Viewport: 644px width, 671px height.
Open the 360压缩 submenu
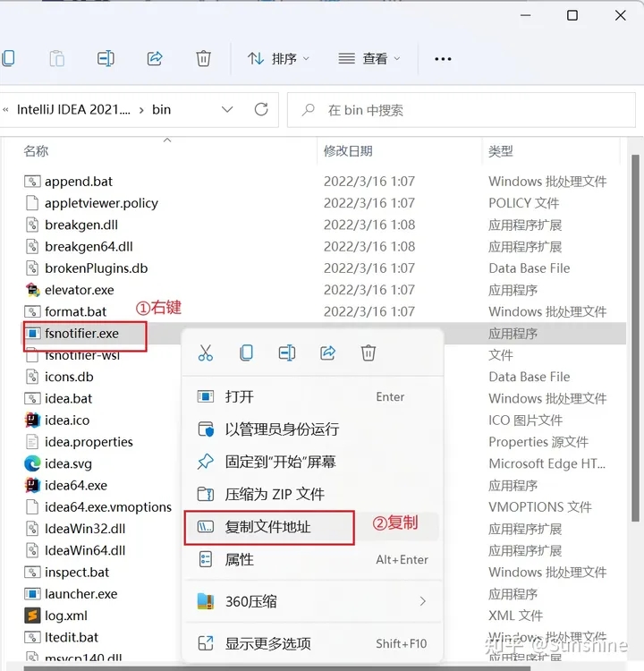point(313,601)
